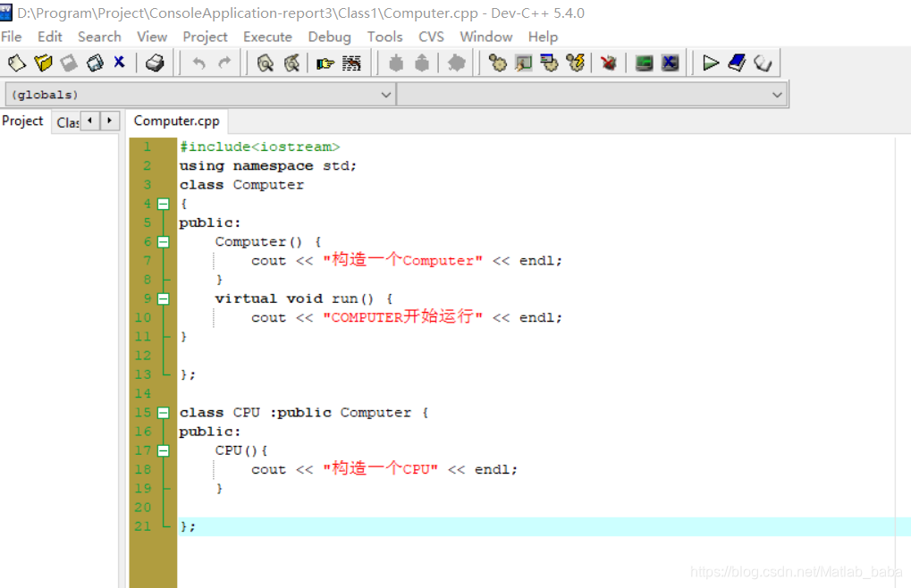Screen dimensions: 911x588
Task: Open the Project menu
Action: pyautogui.click(x=205, y=37)
